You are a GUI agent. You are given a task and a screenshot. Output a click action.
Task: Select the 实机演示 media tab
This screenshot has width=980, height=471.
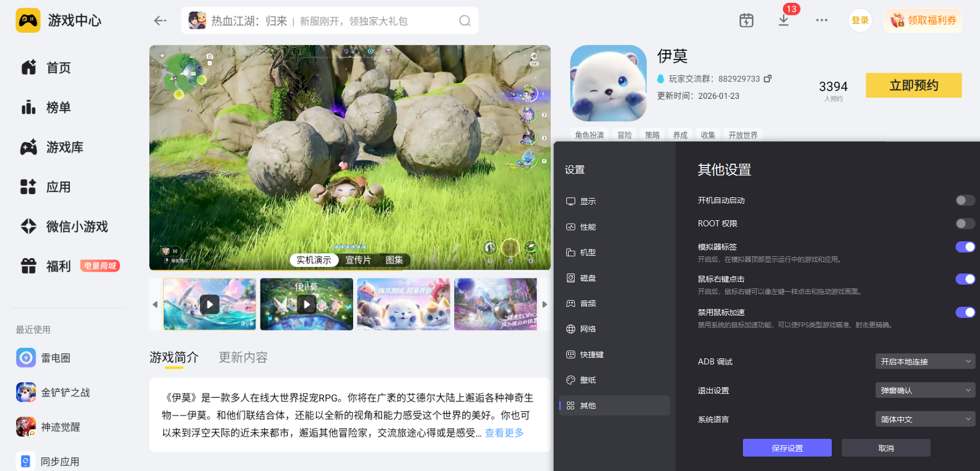(314, 260)
